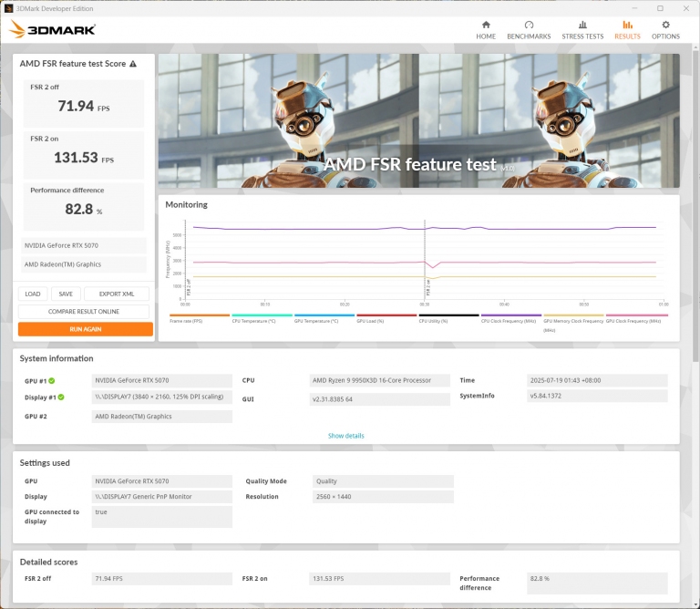
Task: Click AMD Radeon(TM) Graphics under score panel
Action: coord(84,264)
